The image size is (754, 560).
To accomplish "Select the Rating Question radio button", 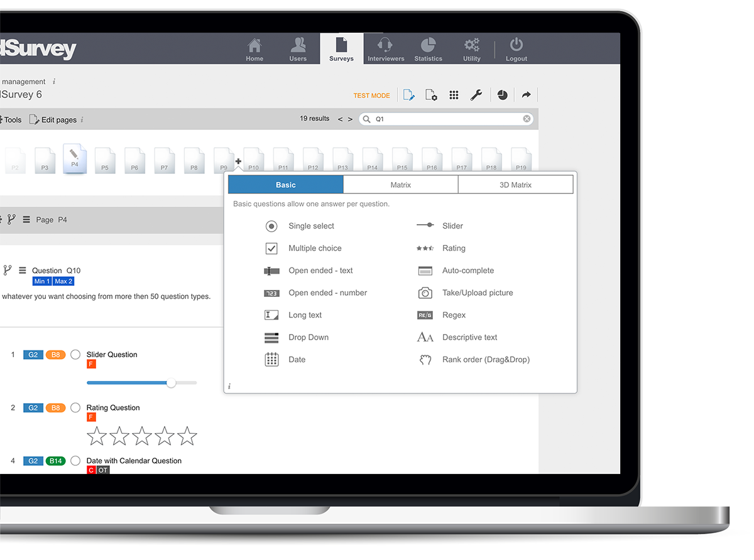I will (x=75, y=408).
